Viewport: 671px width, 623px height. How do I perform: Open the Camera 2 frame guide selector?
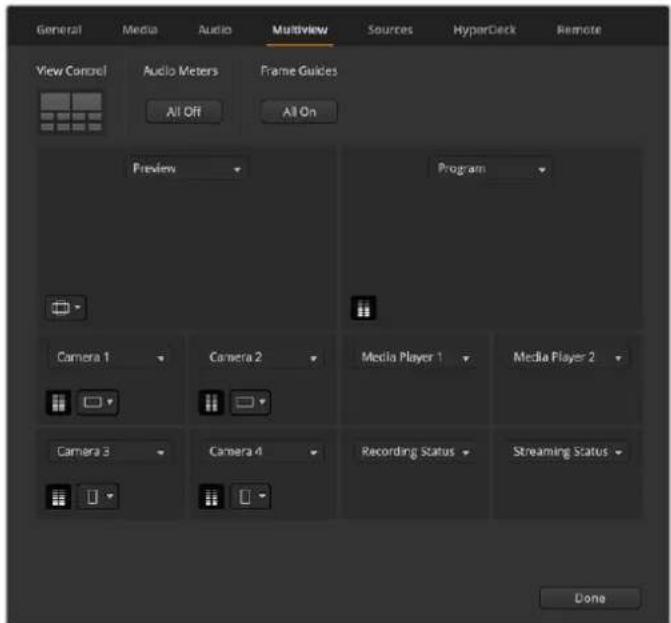[x=250, y=402]
